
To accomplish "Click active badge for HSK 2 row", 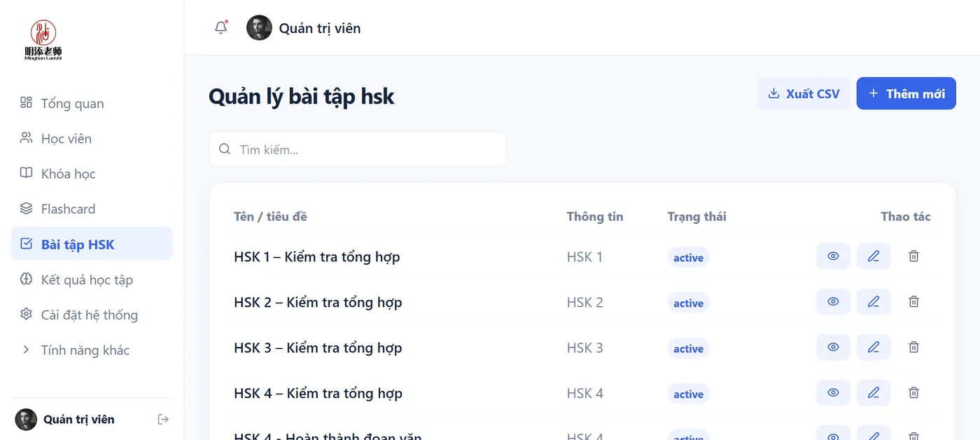I will click(688, 303).
